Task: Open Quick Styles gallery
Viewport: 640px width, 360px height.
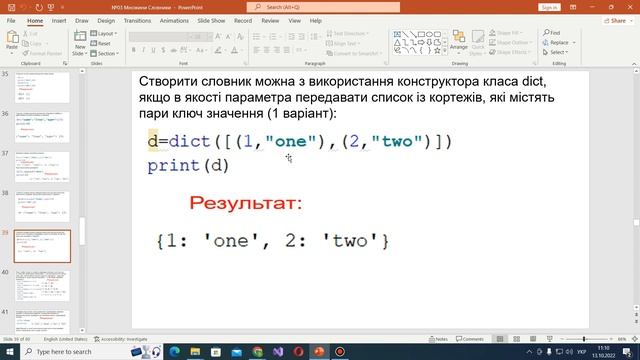Action: (x=478, y=42)
